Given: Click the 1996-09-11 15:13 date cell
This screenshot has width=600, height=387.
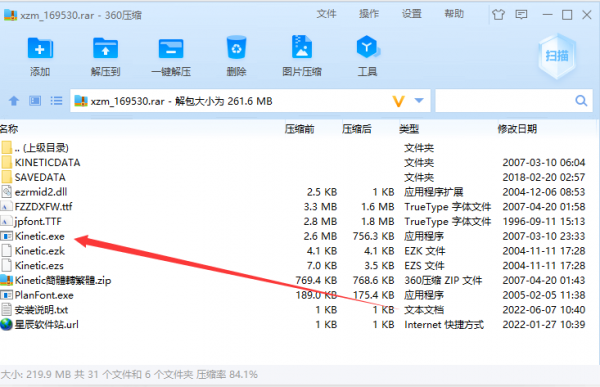Looking at the screenshot, I should (x=544, y=221).
